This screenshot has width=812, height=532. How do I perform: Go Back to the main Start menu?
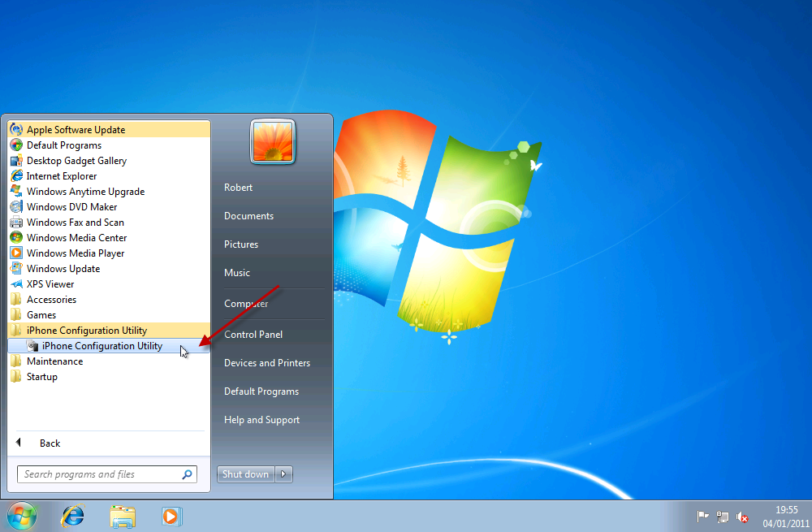coord(49,443)
